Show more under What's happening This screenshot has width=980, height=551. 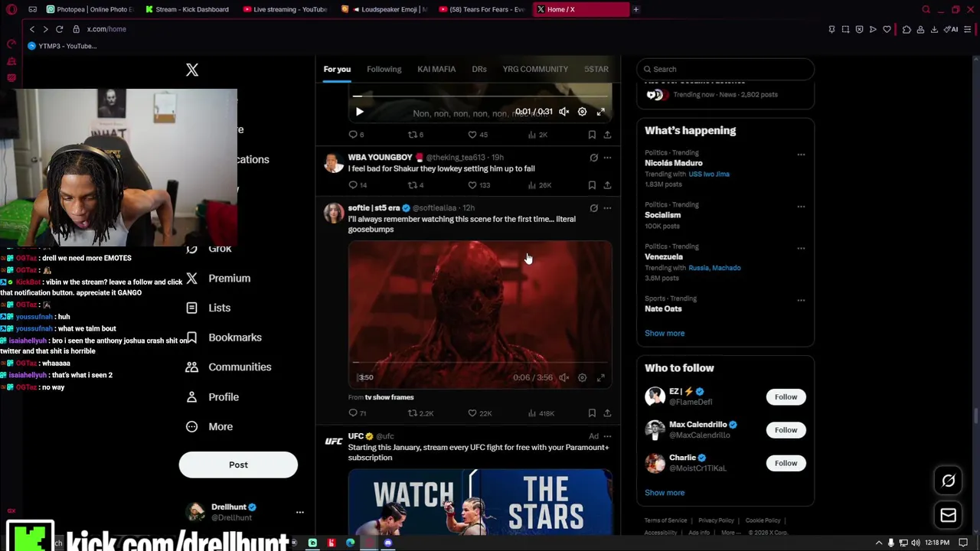point(665,334)
